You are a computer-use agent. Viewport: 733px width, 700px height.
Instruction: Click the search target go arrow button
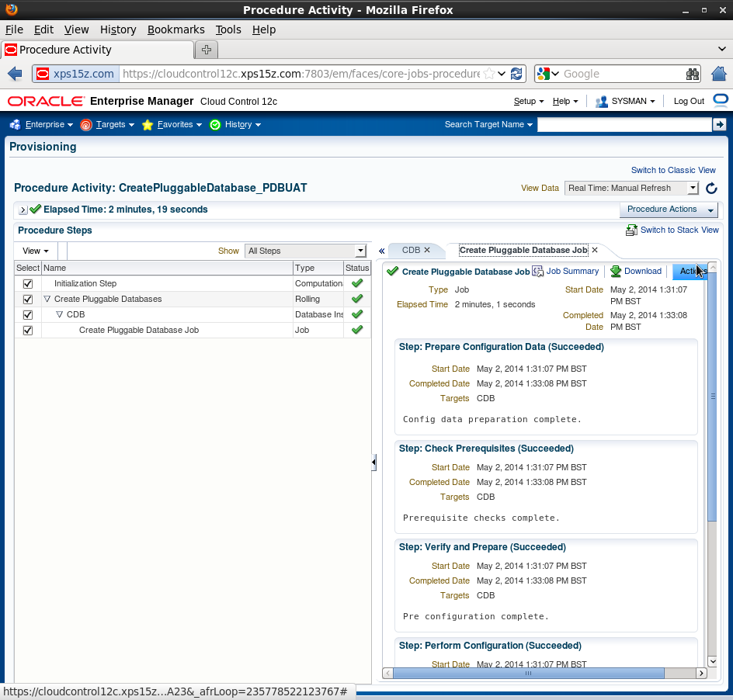click(x=720, y=124)
